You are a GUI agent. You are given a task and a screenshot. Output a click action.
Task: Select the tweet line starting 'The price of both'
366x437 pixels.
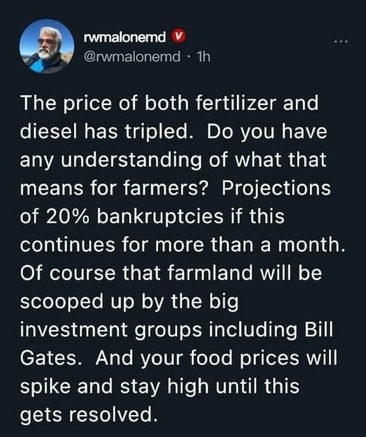click(x=169, y=103)
